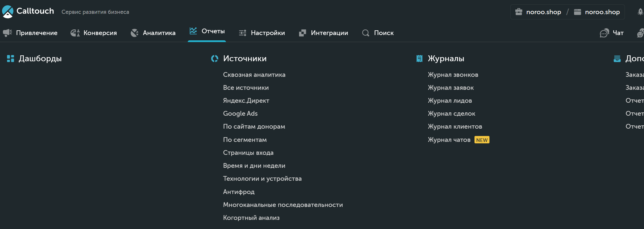Open Журнал звонков
Viewport: 644px width, 229px height.
pos(453,75)
